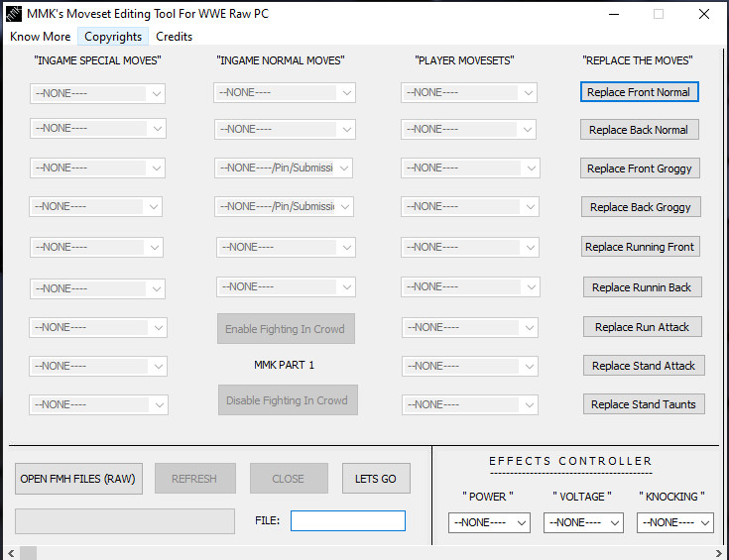Image resolution: width=729 pixels, height=560 pixels.
Task: Open Player Movesets dropdown in Replace Front Normal row
Action: click(469, 92)
